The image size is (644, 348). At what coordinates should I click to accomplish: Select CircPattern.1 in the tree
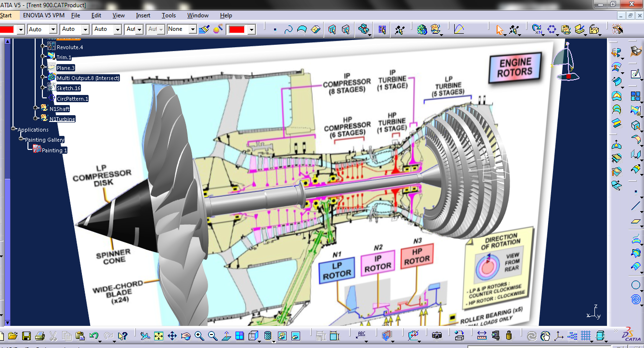pos(73,98)
